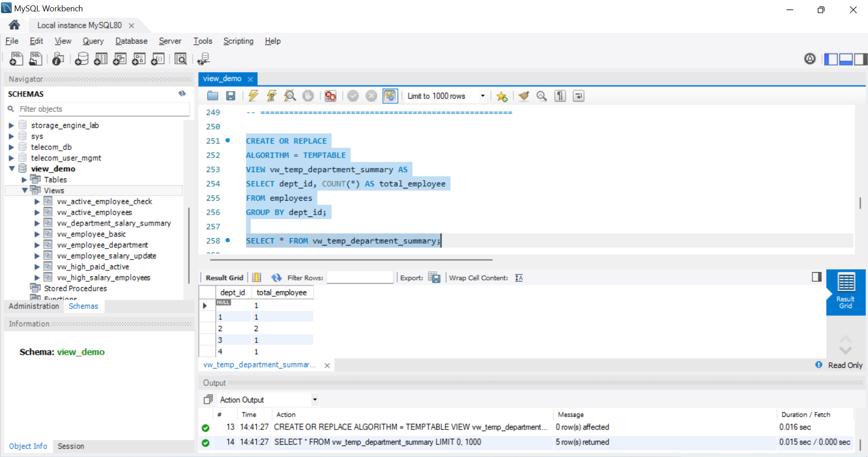Open script file in editor folder icon
This screenshot has width=868, height=457.
(212, 96)
